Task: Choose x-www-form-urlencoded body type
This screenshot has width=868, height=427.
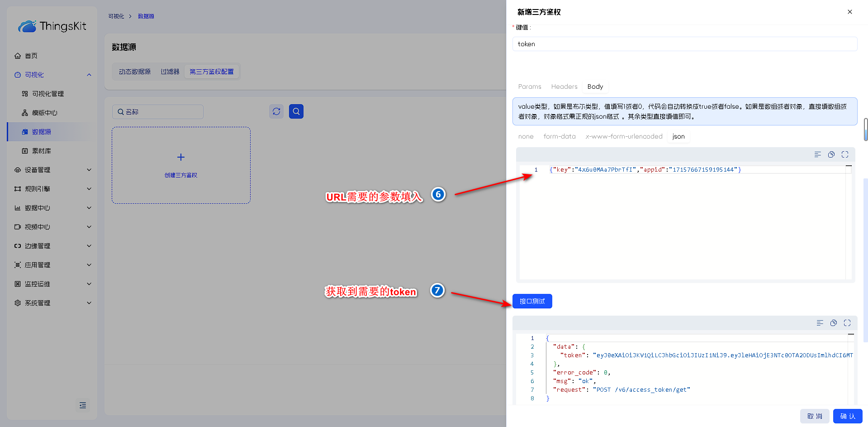Action: point(623,136)
